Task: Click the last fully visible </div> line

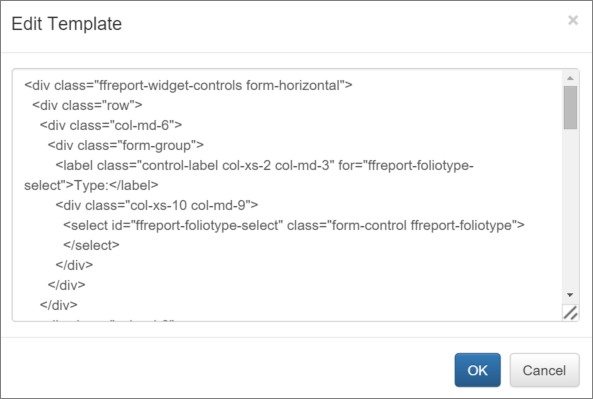Action: click(x=59, y=305)
